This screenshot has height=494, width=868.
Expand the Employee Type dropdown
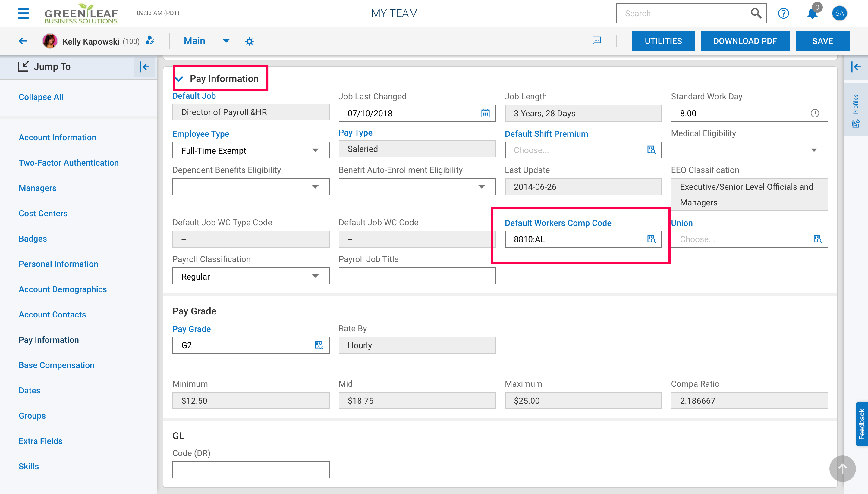pos(315,150)
